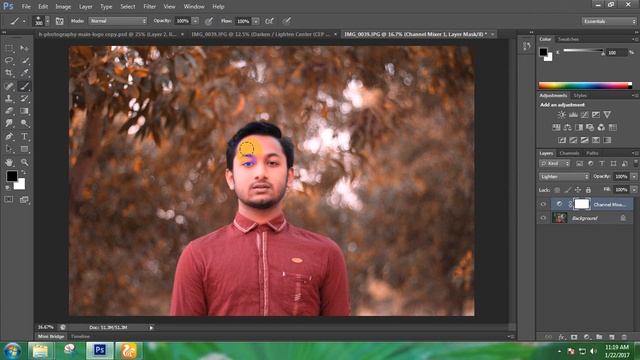This screenshot has width=640, height=360.
Task: Select the Dodge tool
Action: click(x=24, y=123)
